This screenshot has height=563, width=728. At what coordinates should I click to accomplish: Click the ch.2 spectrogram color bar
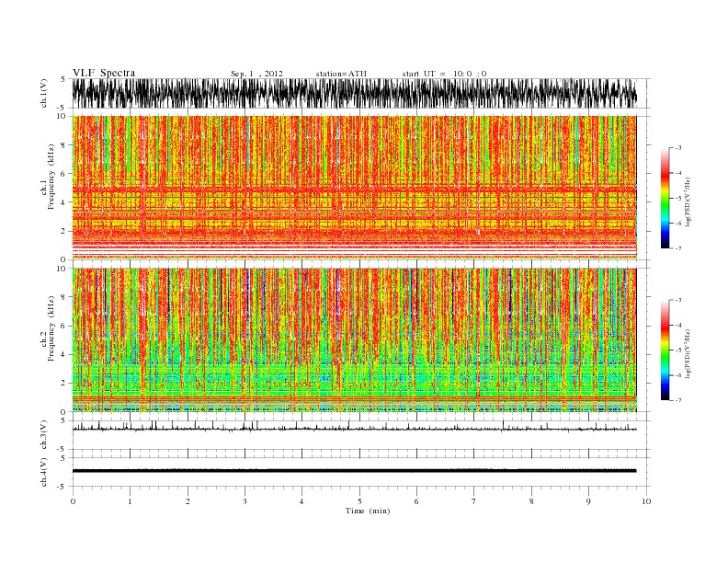click(x=665, y=350)
